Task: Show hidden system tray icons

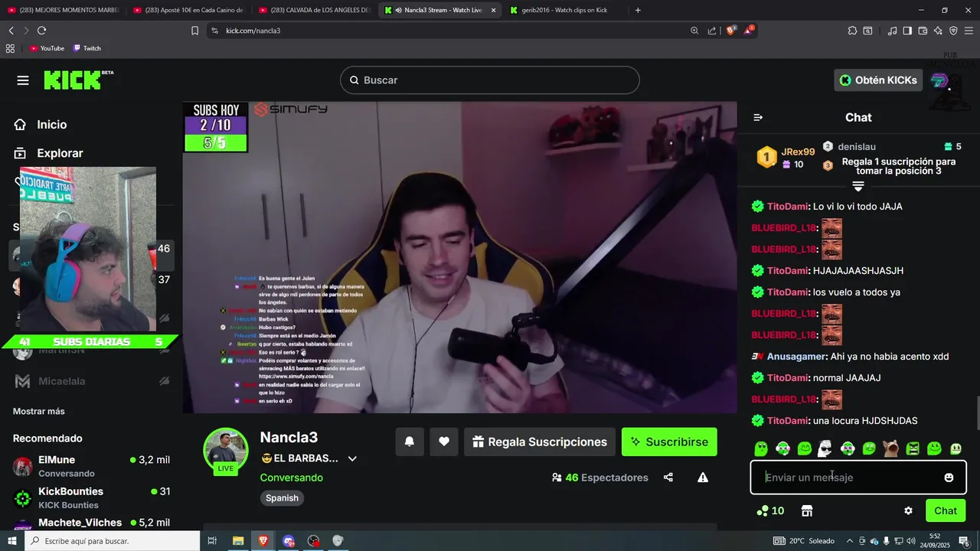Action: (x=849, y=541)
